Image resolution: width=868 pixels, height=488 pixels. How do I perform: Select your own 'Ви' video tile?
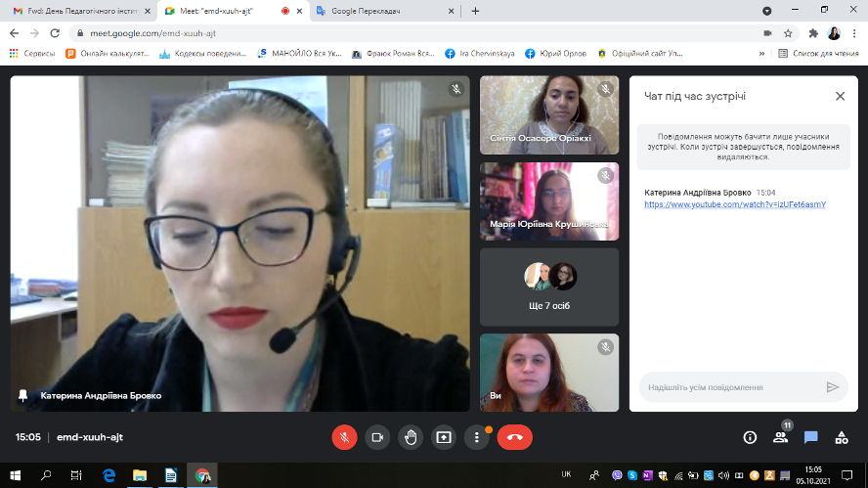(549, 373)
